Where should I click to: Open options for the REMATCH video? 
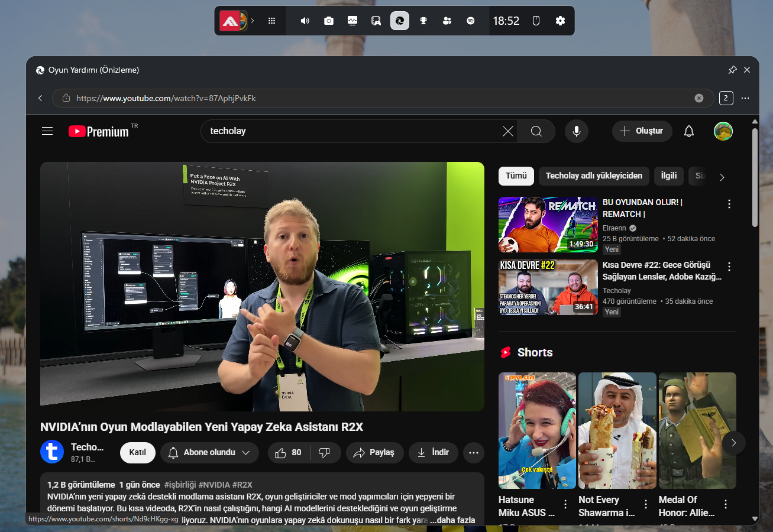point(729,204)
